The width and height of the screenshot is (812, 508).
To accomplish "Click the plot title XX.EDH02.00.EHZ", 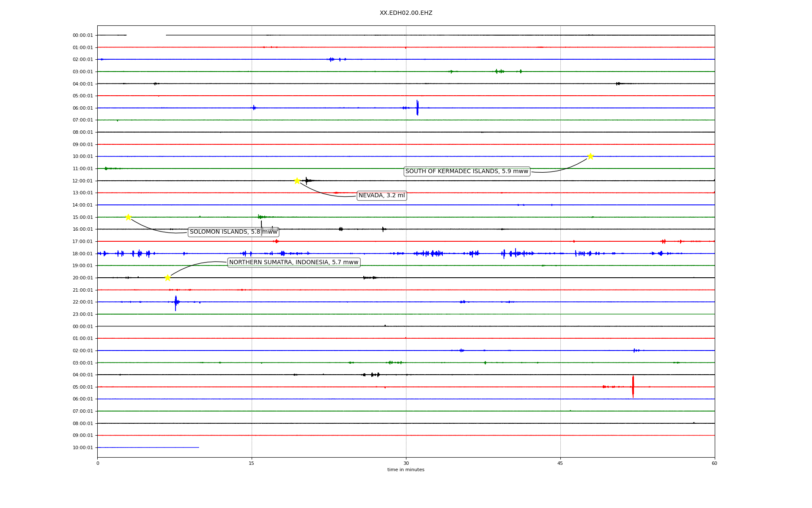I will (x=406, y=13).
